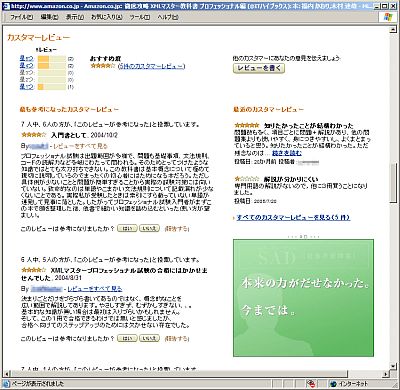Open the 表示 menu

pyautogui.click(x=75, y=17)
